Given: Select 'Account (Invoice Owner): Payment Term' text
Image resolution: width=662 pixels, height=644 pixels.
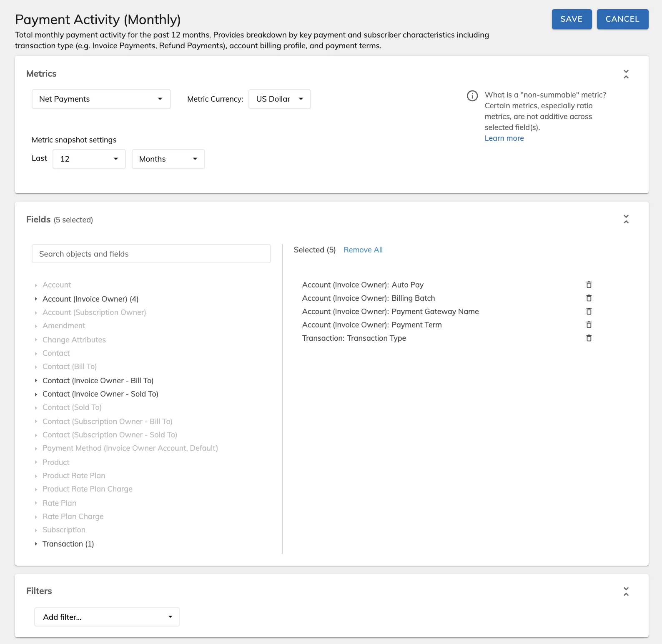Looking at the screenshot, I should [372, 325].
